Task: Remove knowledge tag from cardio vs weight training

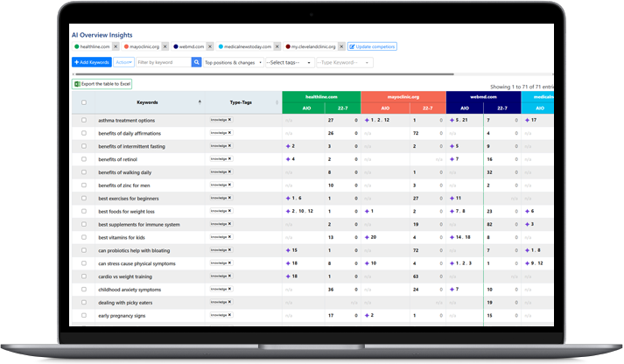Action: pyautogui.click(x=229, y=276)
